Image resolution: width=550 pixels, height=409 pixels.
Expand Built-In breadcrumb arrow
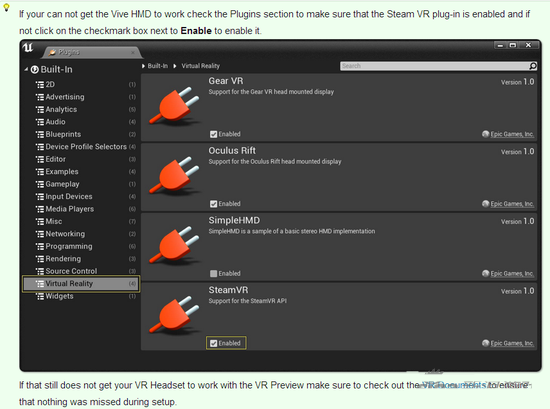pos(143,66)
